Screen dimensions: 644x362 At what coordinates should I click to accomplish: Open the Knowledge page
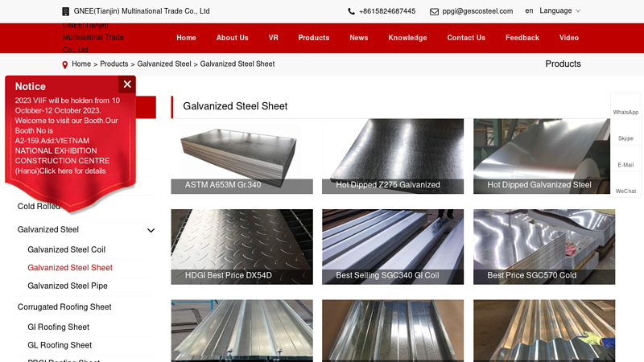pos(407,38)
